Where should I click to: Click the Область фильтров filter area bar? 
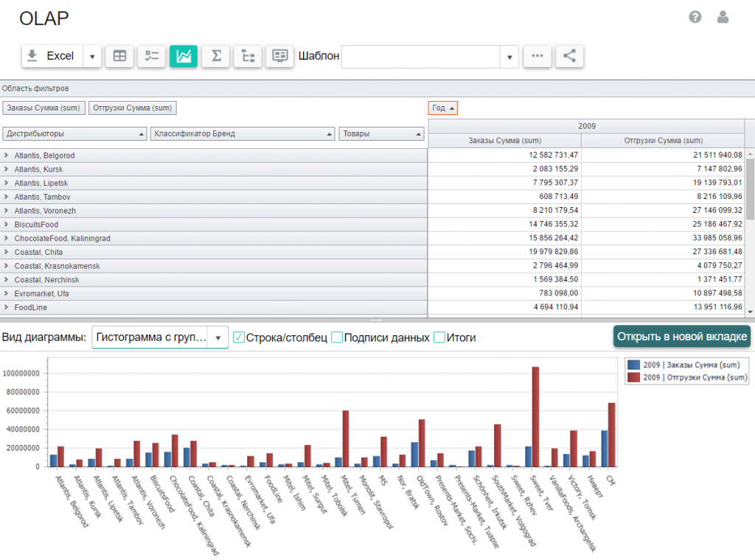[377, 88]
